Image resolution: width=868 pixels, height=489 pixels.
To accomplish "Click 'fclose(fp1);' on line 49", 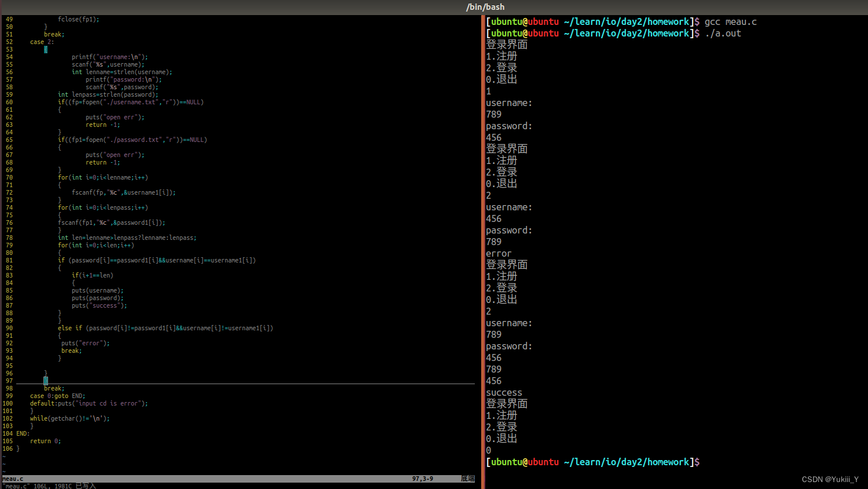I will coord(79,19).
